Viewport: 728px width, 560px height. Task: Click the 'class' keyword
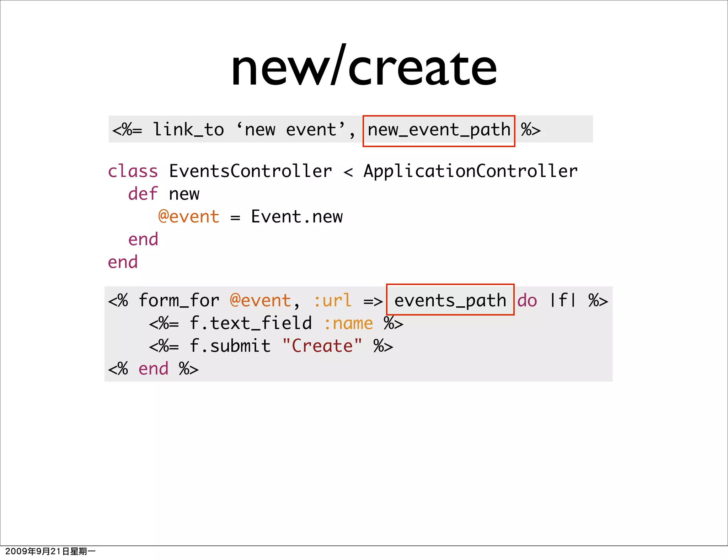point(133,171)
